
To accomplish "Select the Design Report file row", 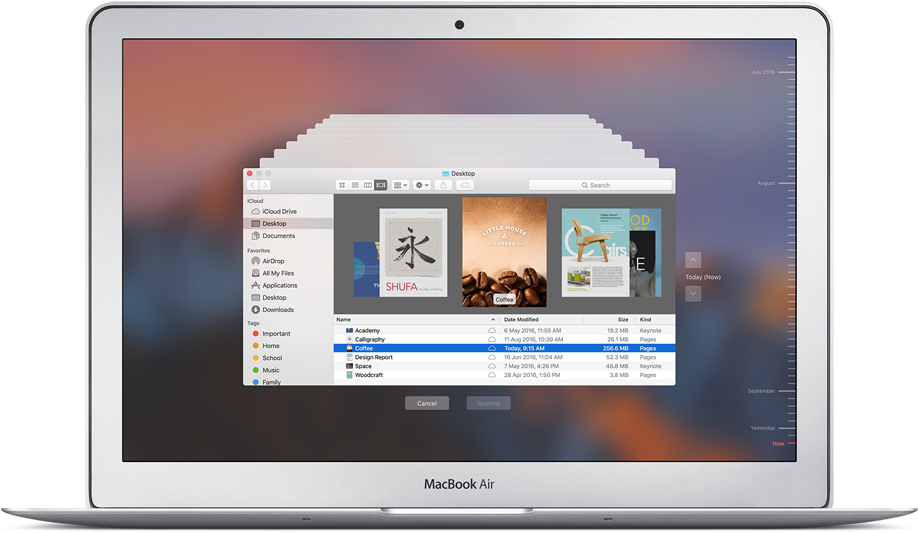I will tap(504, 357).
